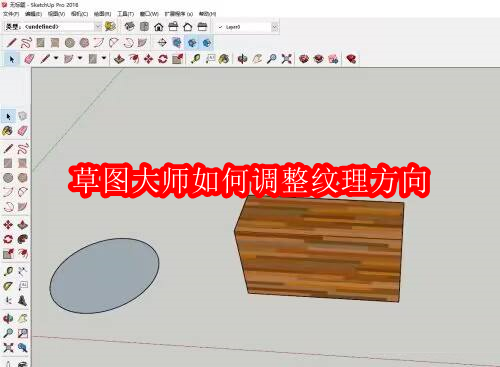Open the Extension Warehouse

tap(319, 59)
